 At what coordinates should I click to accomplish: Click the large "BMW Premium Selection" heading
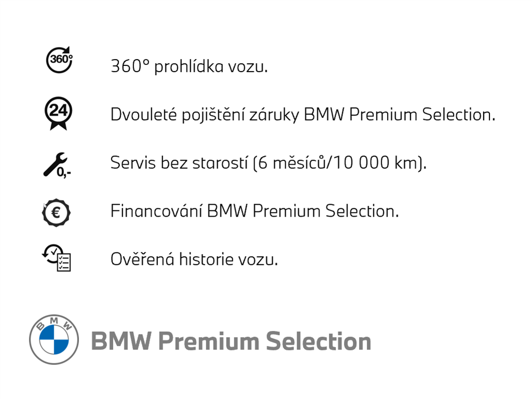231,341
